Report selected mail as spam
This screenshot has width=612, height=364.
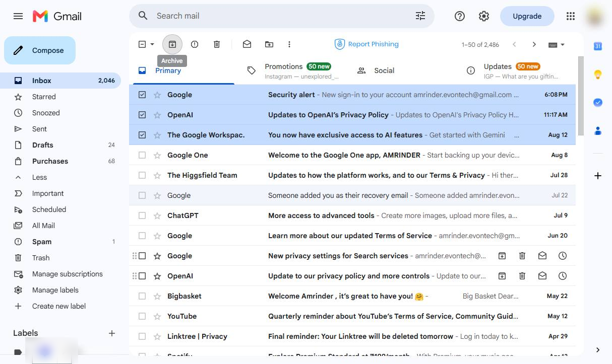coord(195,44)
